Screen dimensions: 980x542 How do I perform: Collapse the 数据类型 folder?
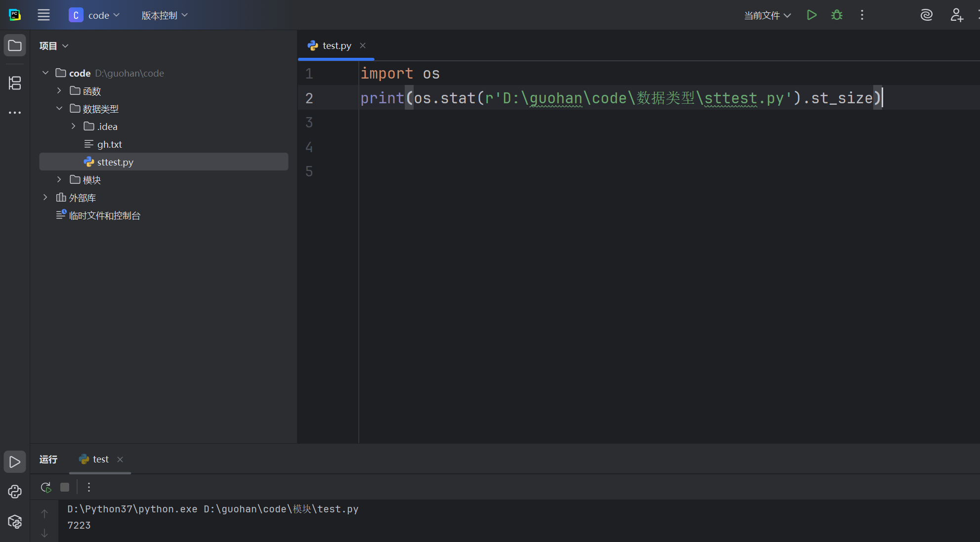tap(59, 109)
